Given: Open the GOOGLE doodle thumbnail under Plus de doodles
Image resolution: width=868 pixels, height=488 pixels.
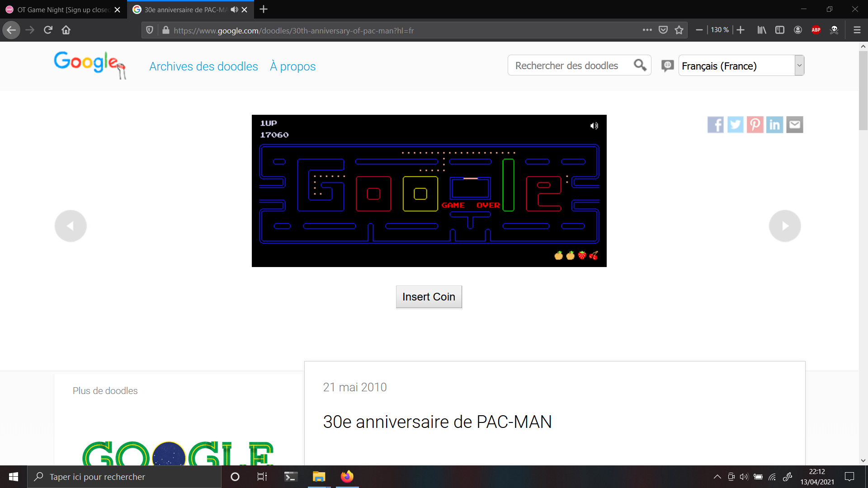Looking at the screenshot, I should (x=178, y=453).
